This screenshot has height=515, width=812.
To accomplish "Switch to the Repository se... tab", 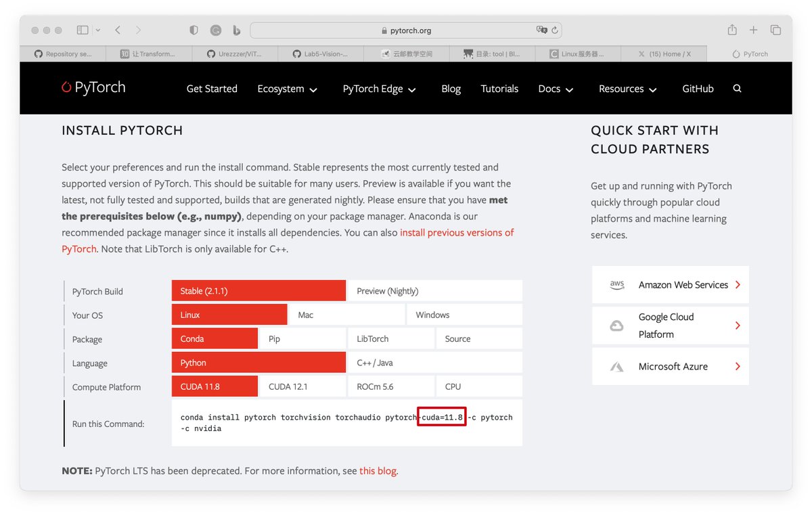I will click(63, 53).
